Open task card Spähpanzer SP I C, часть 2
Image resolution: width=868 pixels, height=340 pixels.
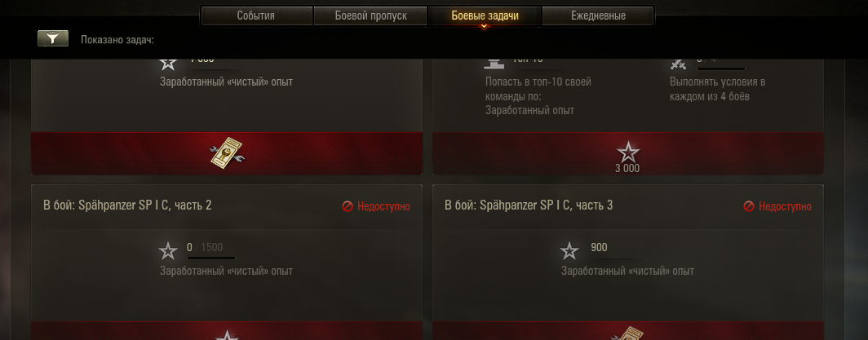(227, 262)
